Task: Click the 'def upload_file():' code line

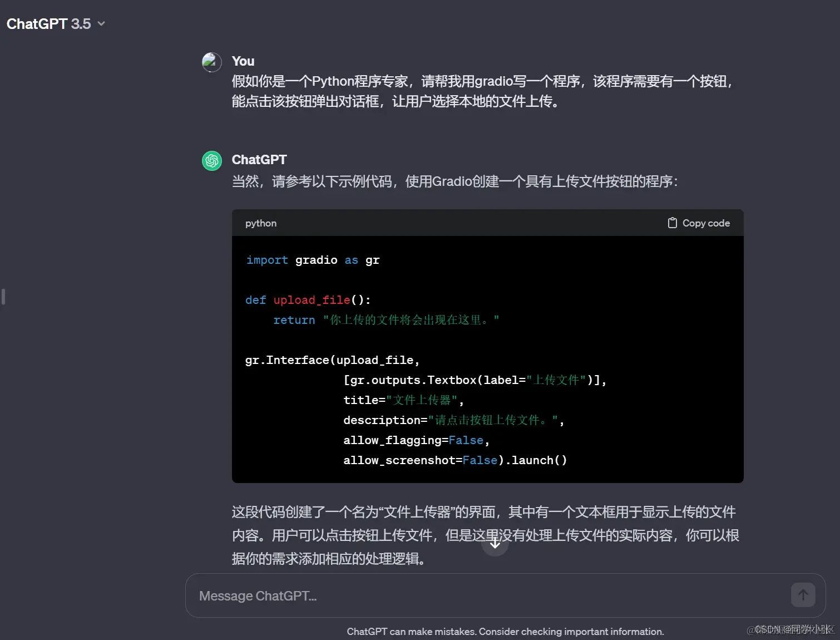Action: click(308, 300)
